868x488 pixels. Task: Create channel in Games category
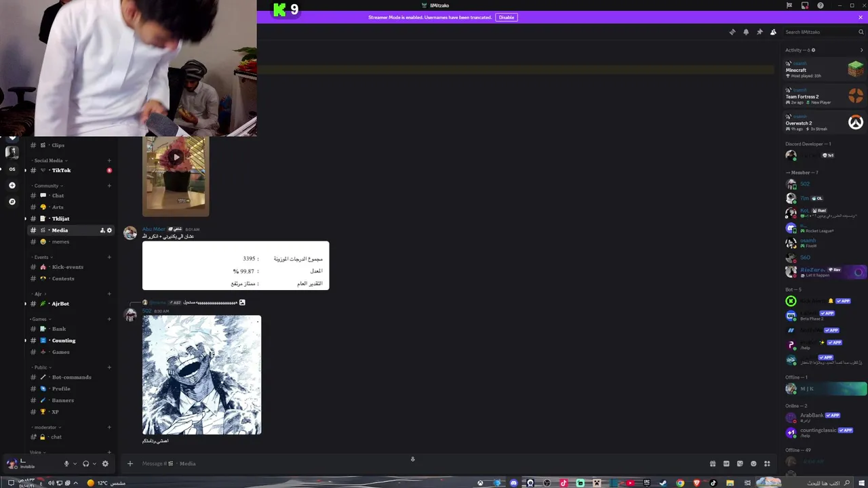(x=109, y=319)
